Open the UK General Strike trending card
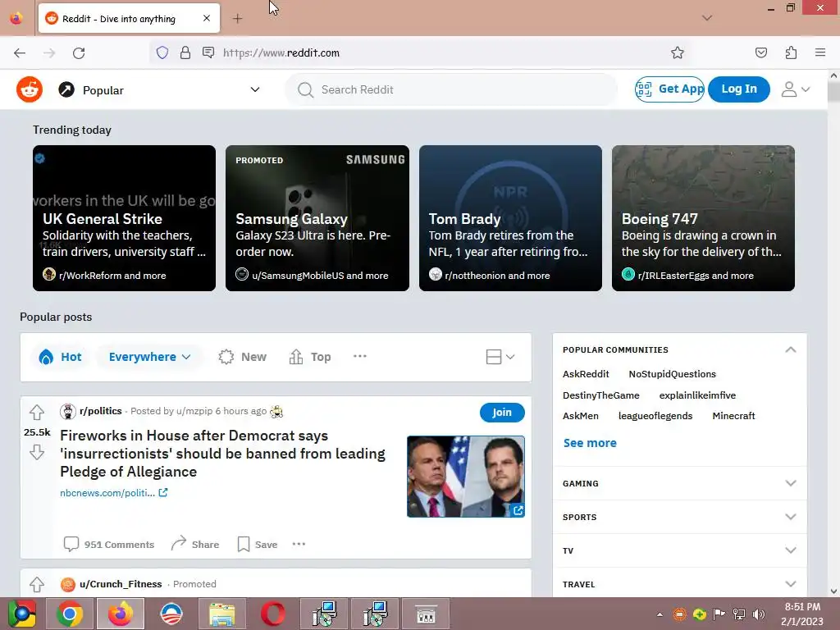The width and height of the screenshot is (840, 630). coord(125,218)
